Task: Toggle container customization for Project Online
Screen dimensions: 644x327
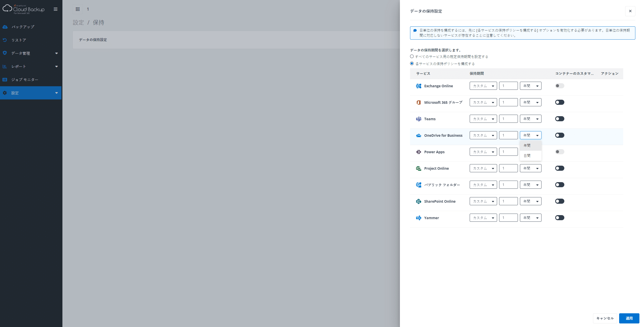Action: (x=560, y=168)
